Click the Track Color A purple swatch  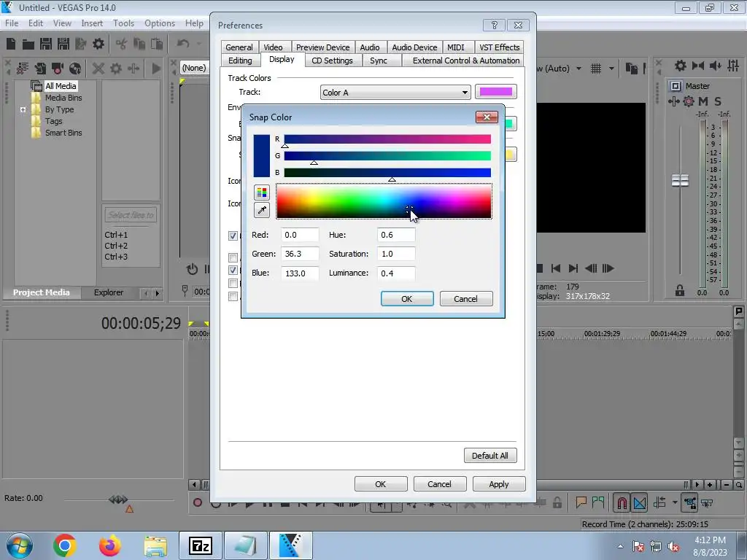pyautogui.click(x=496, y=92)
